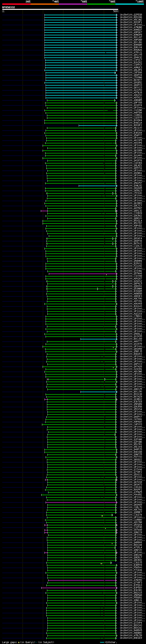
Task: Select the UniRef100_A4RTB4 label
Action: [131, 112]
